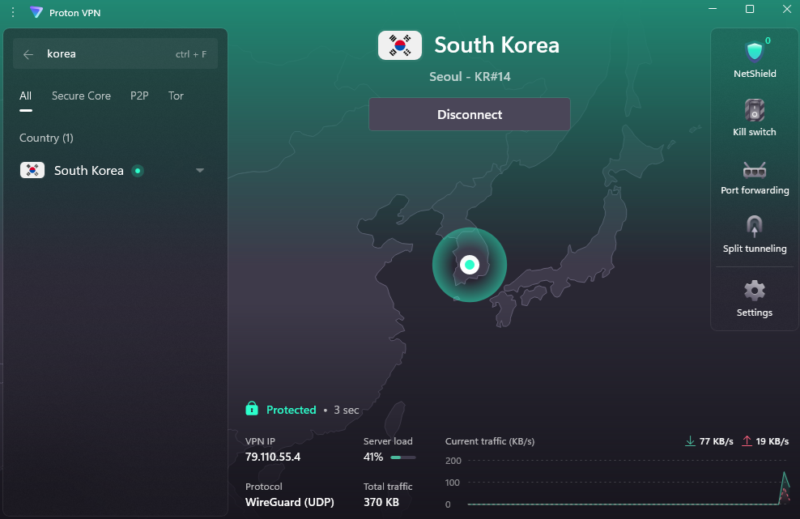Select South Korea country row
Image resolution: width=800 pixels, height=519 pixels.
click(x=114, y=170)
